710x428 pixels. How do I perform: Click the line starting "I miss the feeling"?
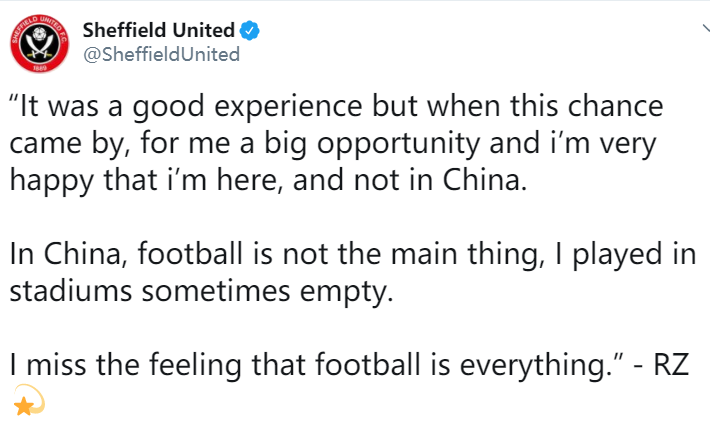pyautogui.click(x=349, y=365)
